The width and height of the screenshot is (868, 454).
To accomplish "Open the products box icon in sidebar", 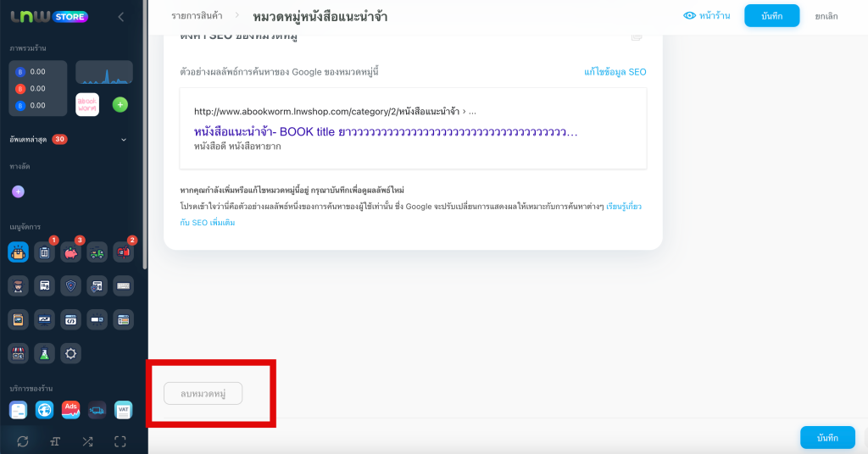I will click(19, 252).
